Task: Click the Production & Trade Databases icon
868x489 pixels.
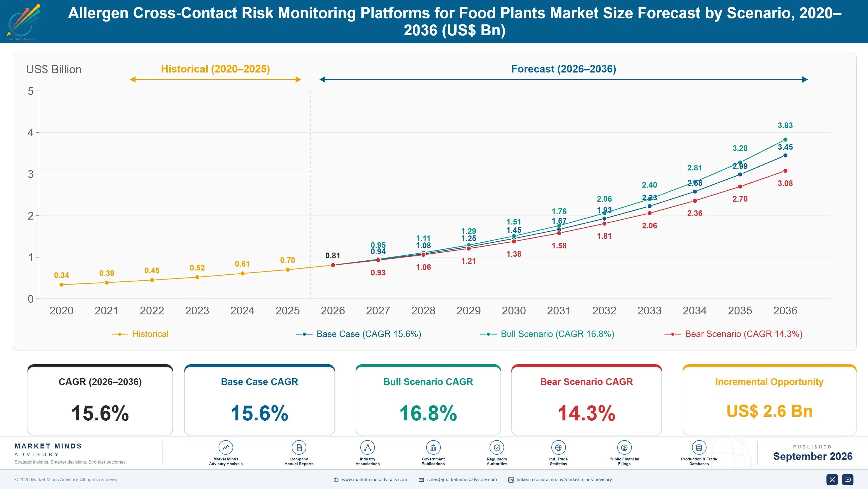Action: click(699, 447)
